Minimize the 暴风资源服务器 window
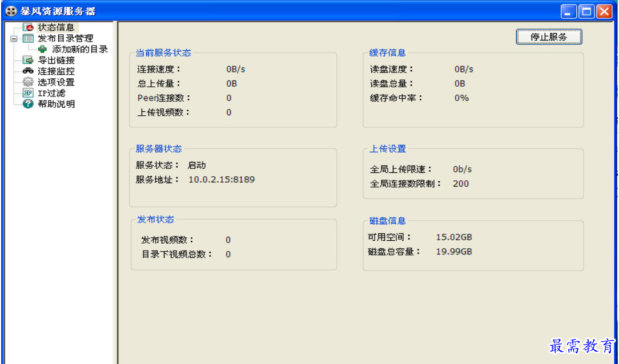 point(568,11)
